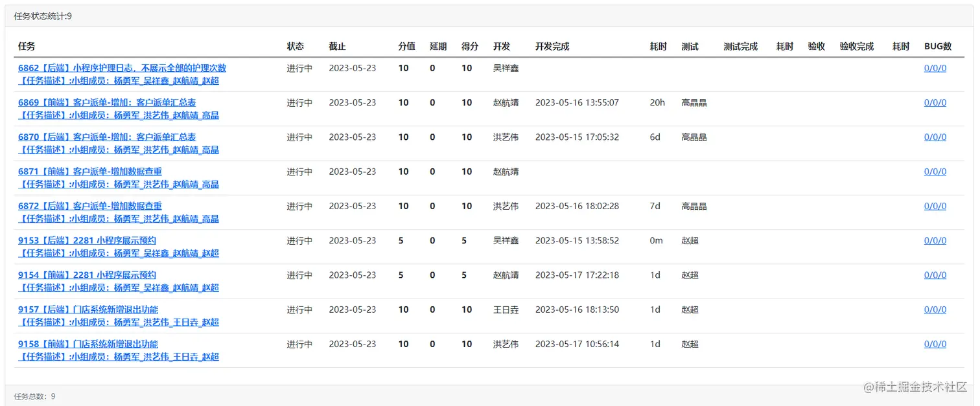Open task 9157【后端】门店系统新增退出功能
The height and width of the screenshot is (406, 980).
click(x=88, y=310)
